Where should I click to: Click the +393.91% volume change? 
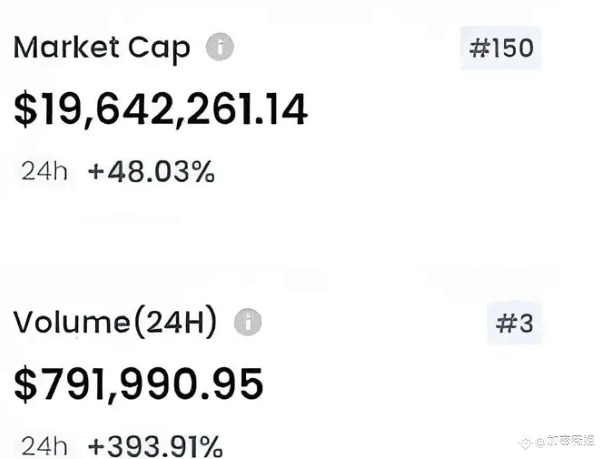click(x=155, y=446)
